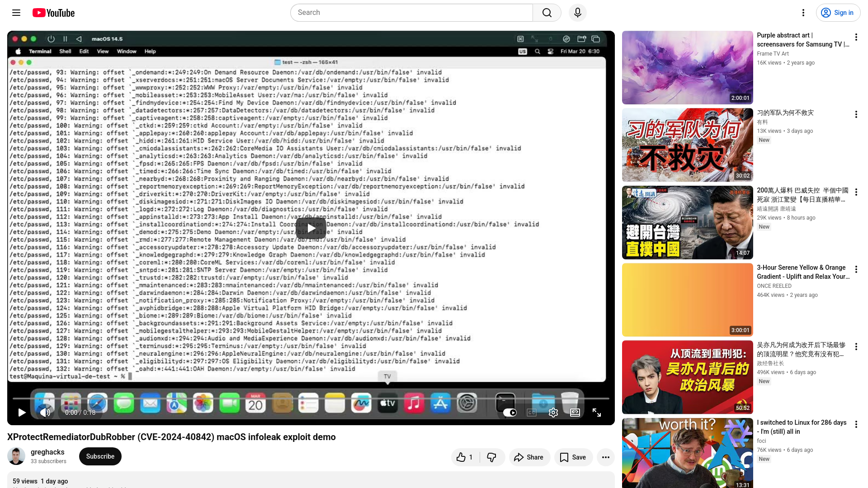868x488 pixels.
Task: Click System Settings icon in video's dock
Action: coord(467,403)
